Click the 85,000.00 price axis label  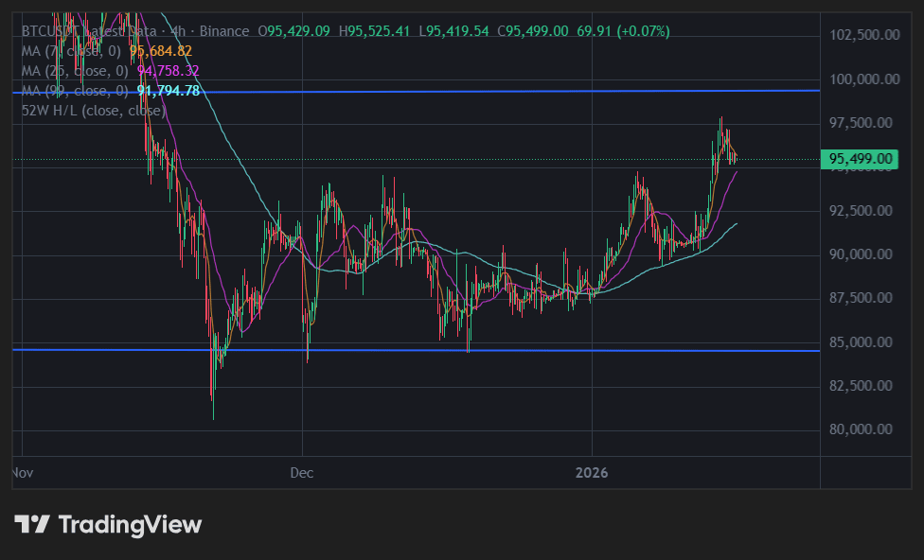pyautogui.click(x=861, y=341)
